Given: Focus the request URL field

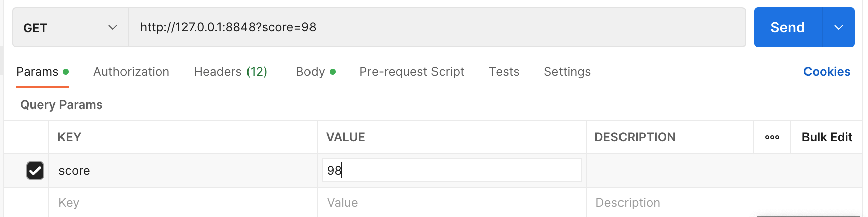Looking at the screenshot, I should click(x=437, y=27).
